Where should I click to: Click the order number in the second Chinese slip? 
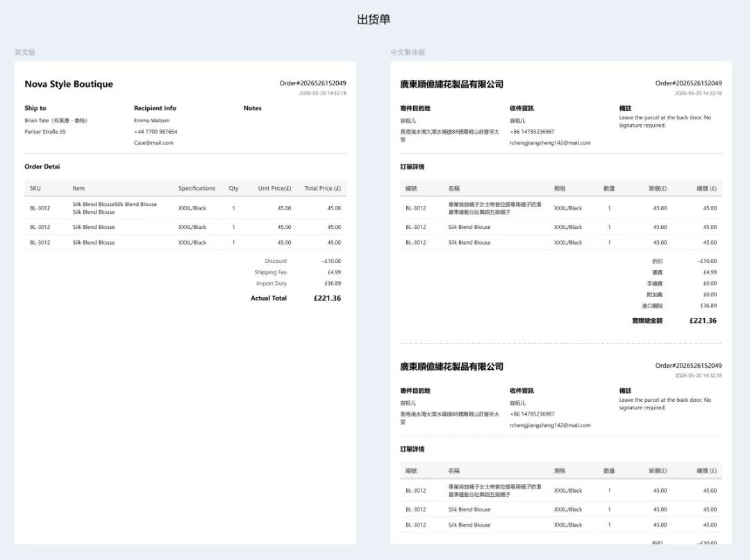coord(688,366)
